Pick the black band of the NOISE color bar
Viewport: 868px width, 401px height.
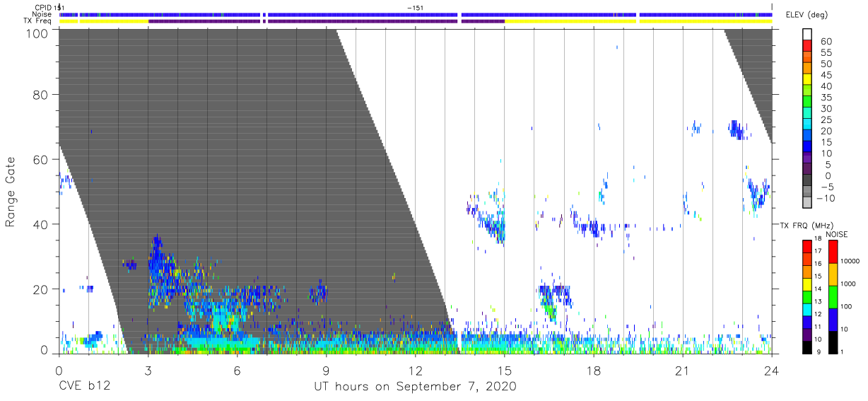833,342
